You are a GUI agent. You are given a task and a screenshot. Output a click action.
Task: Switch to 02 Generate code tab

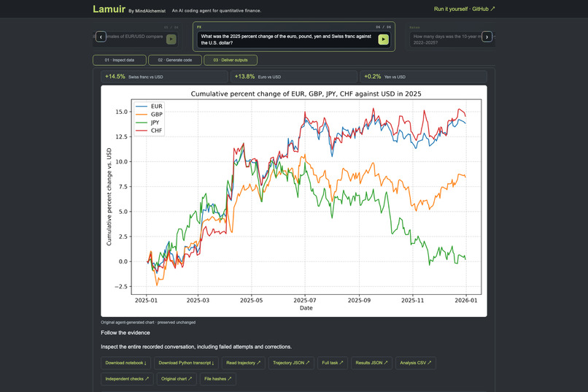coord(175,60)
